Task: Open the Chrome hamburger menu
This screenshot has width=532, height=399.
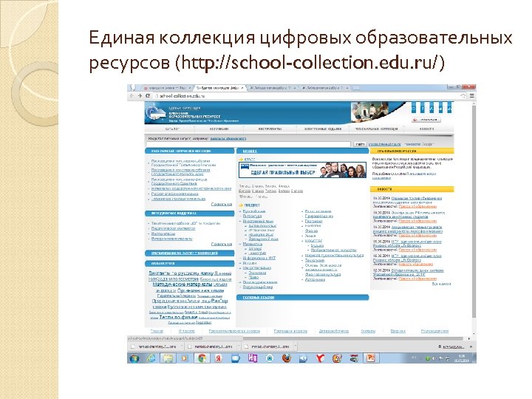Action: pos(471,96)
